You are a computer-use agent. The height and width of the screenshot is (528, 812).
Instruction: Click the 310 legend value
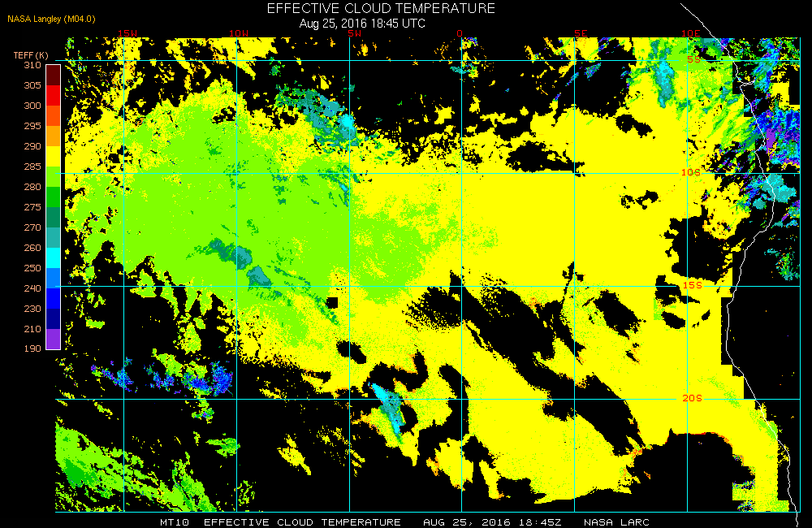coord(32,65)
